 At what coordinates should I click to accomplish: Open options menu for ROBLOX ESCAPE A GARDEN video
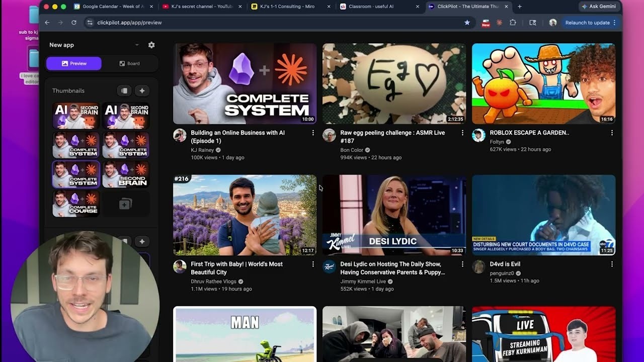click(612, 133)
